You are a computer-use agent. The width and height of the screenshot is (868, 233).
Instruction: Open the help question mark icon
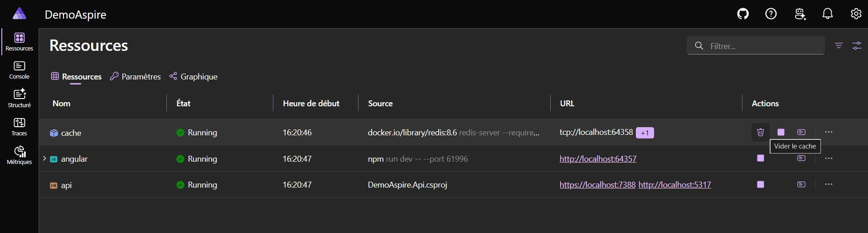coord(771,14)
